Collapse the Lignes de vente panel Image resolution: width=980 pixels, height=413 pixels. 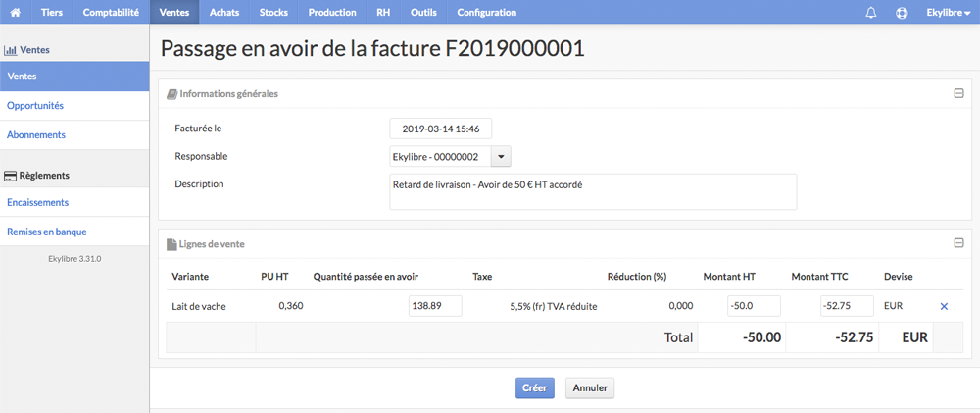(x=958, y=244)
